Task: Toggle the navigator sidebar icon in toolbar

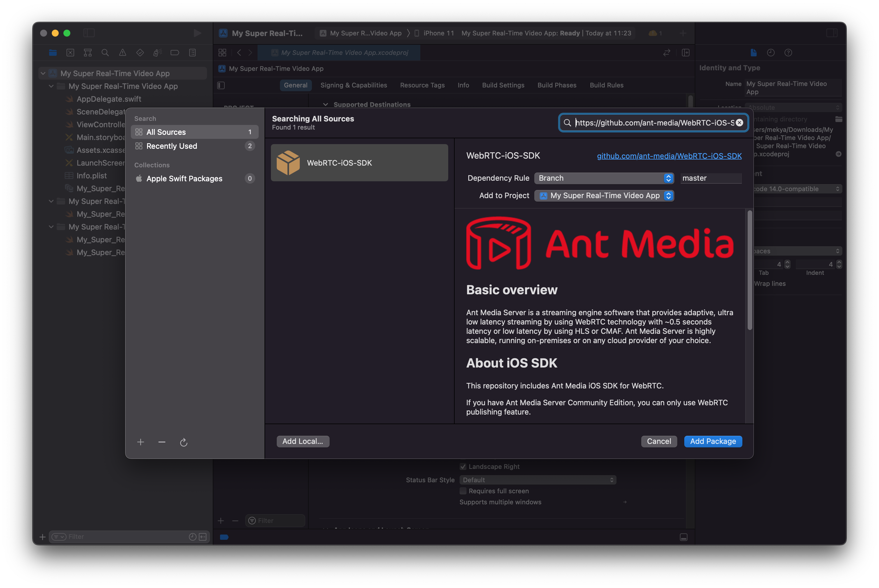Action: [x=89, y=33]
